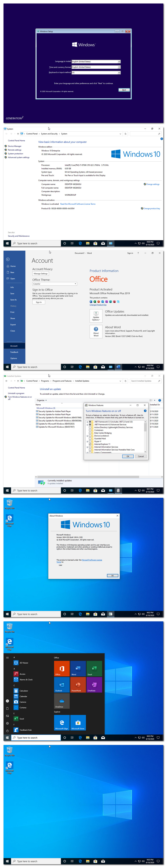Open the OneDrive tile in Start menu

(62, 701)
